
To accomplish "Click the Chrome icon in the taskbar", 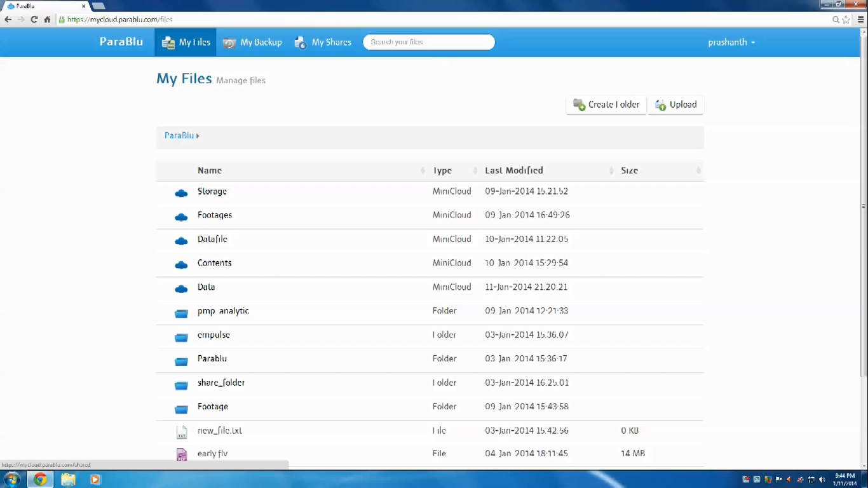I will (39, 479).
